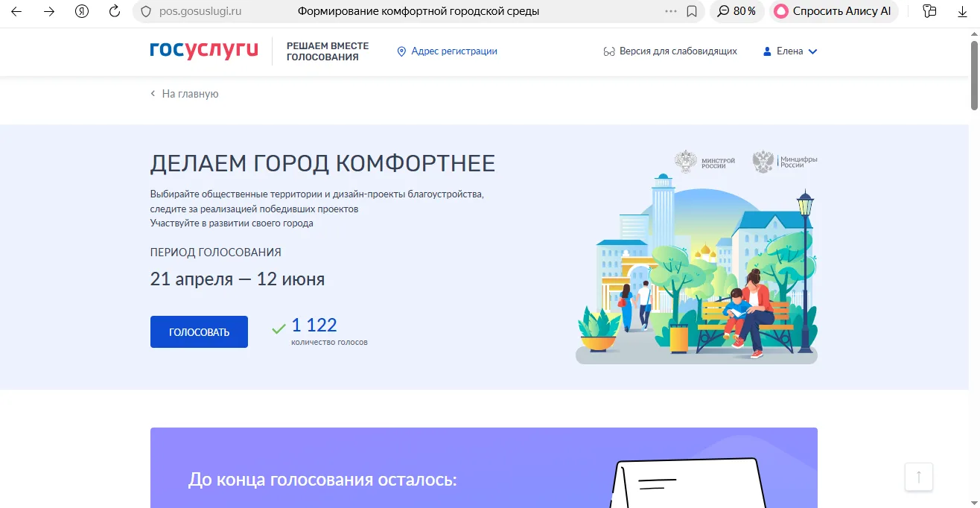
Task: Expand the Елена user menu
Action: [790, 51]
